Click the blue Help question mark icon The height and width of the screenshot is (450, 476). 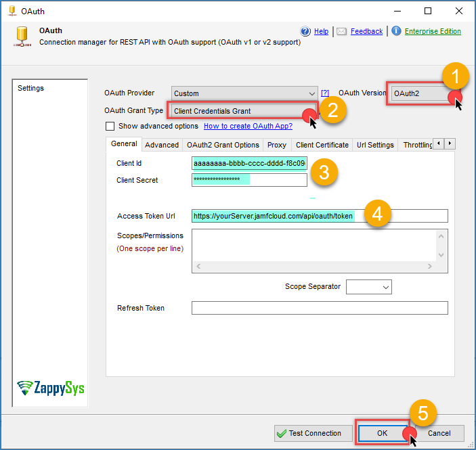[x=305, y=31]
